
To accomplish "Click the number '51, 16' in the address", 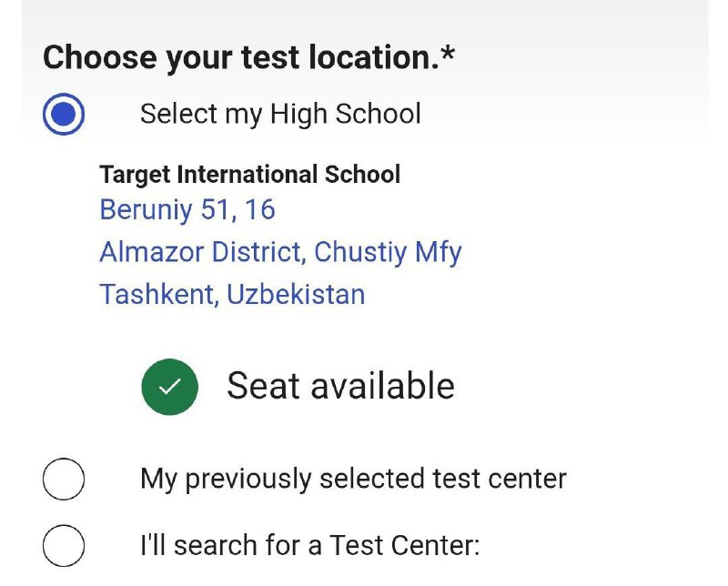I will pos(238,209).
